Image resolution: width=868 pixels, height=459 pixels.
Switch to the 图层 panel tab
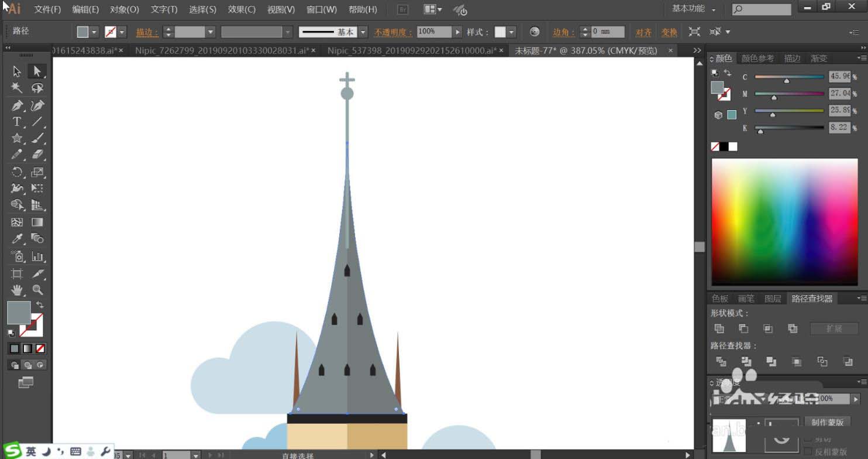[x=773, y=299]
